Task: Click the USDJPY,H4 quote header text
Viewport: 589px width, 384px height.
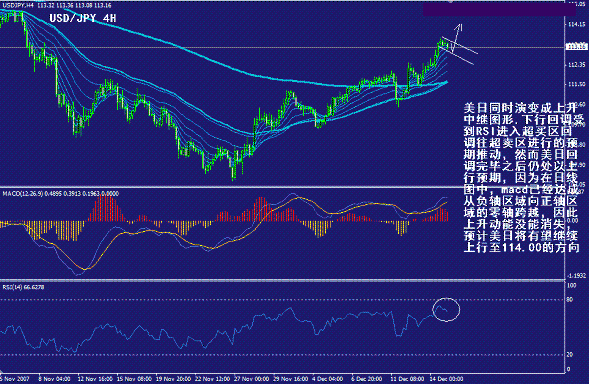Action: coord(57,6)
